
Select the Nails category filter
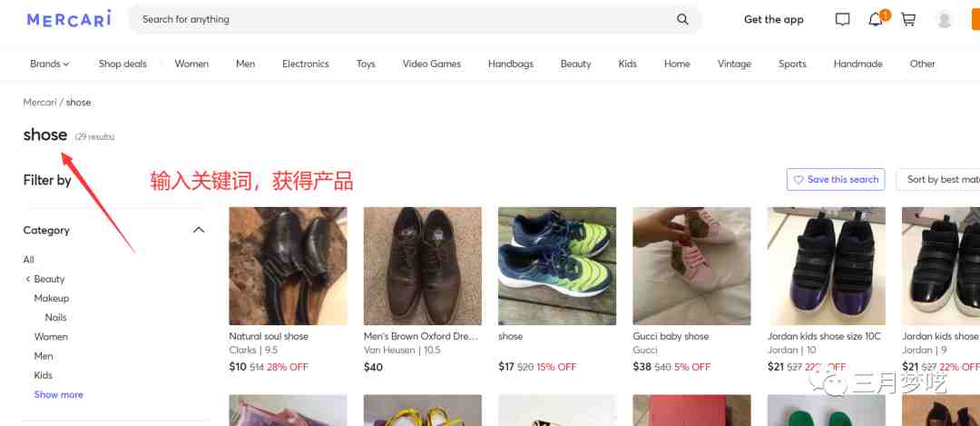pos(55,318)
